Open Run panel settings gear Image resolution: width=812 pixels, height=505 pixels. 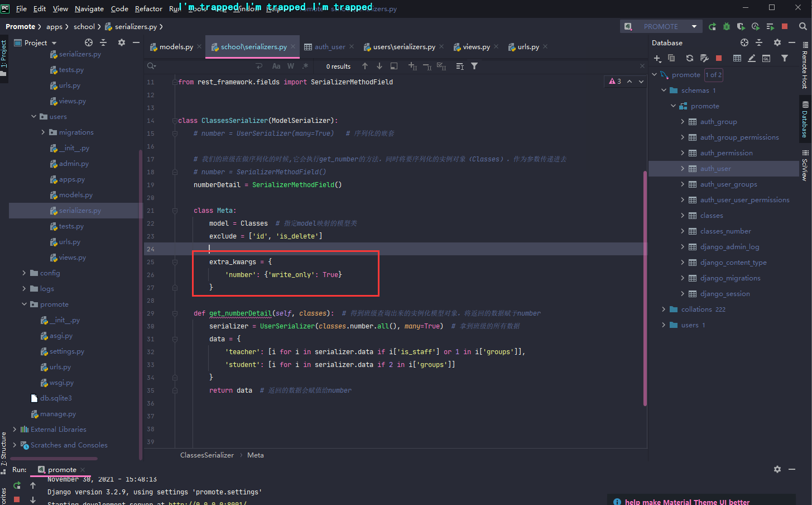[777, 469]
